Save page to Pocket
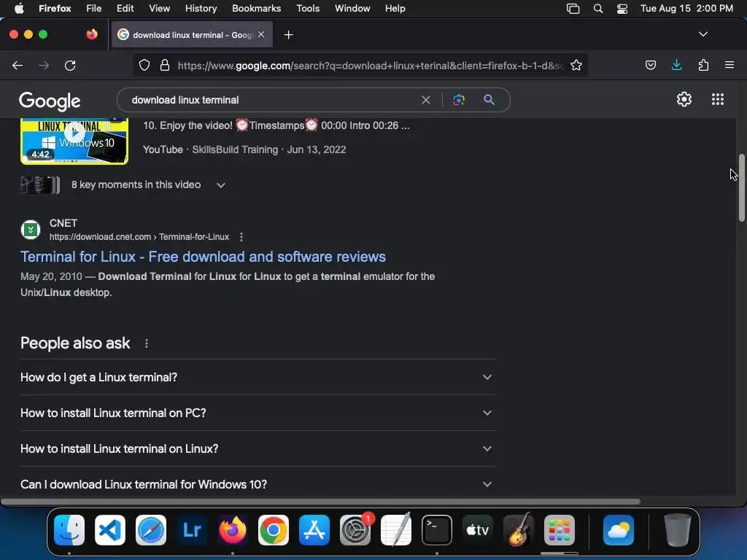The image size is (747, 560). [650, 65]
